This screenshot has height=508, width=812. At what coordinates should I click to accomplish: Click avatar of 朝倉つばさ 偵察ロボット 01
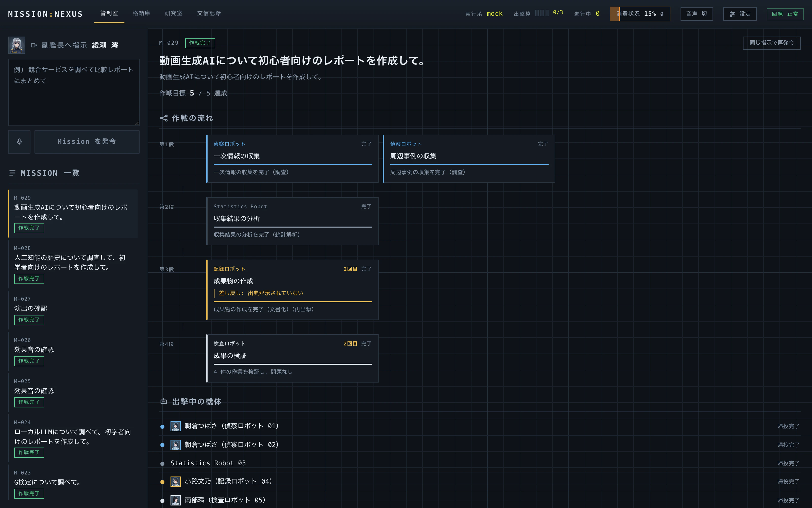(176, 426)
